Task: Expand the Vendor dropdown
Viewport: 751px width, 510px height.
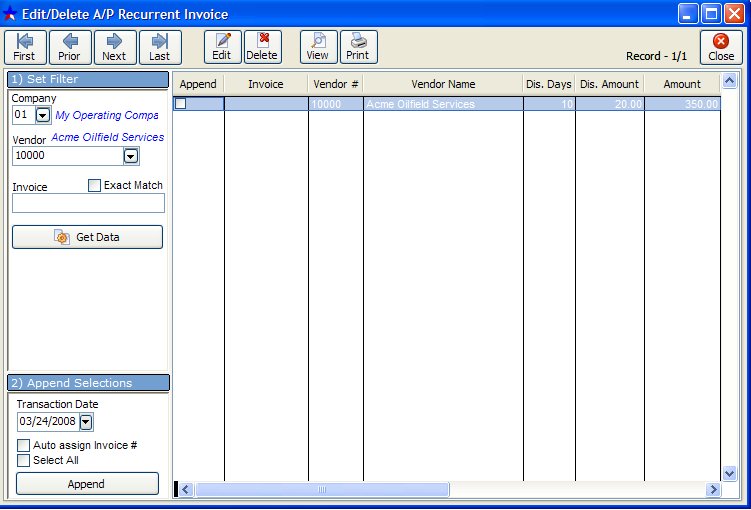Action: [131, 156]
